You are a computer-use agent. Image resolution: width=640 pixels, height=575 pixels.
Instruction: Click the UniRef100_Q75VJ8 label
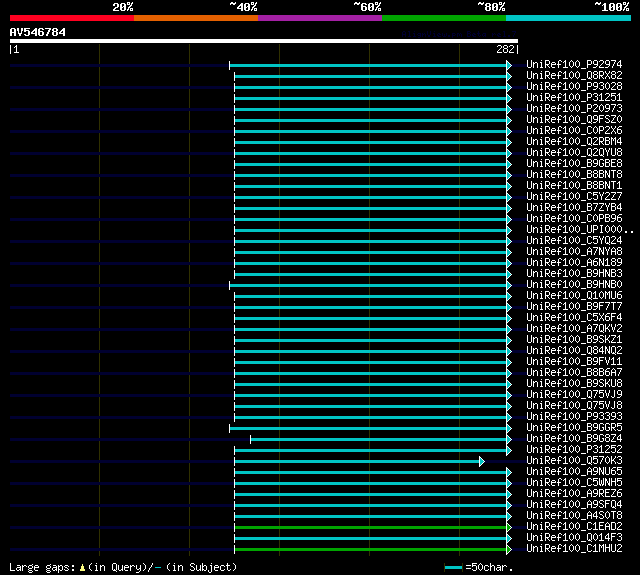574,406
